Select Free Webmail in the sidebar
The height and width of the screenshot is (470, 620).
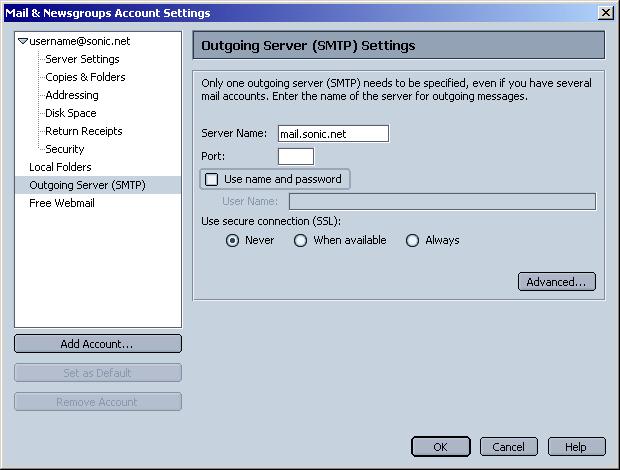click(62, 203)
